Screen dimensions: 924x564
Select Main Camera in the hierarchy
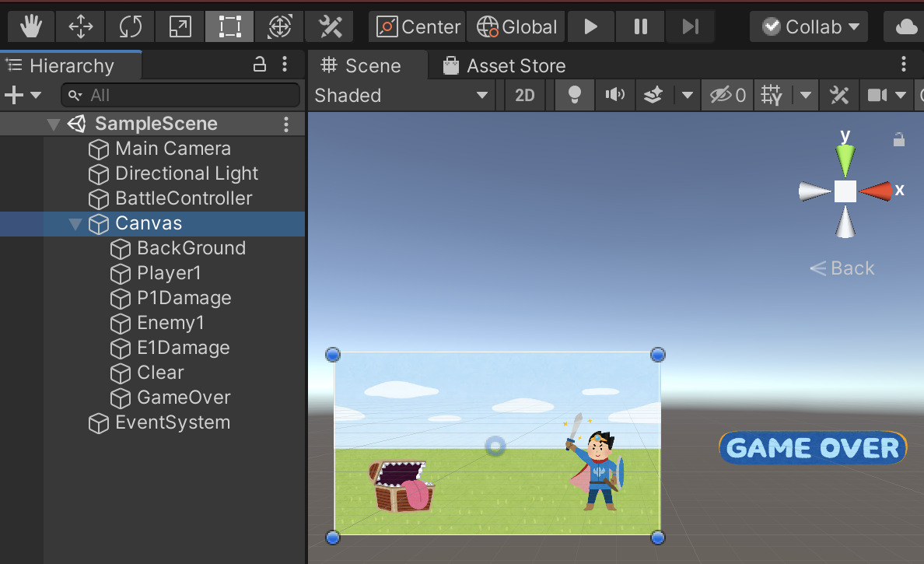point(173,149)
